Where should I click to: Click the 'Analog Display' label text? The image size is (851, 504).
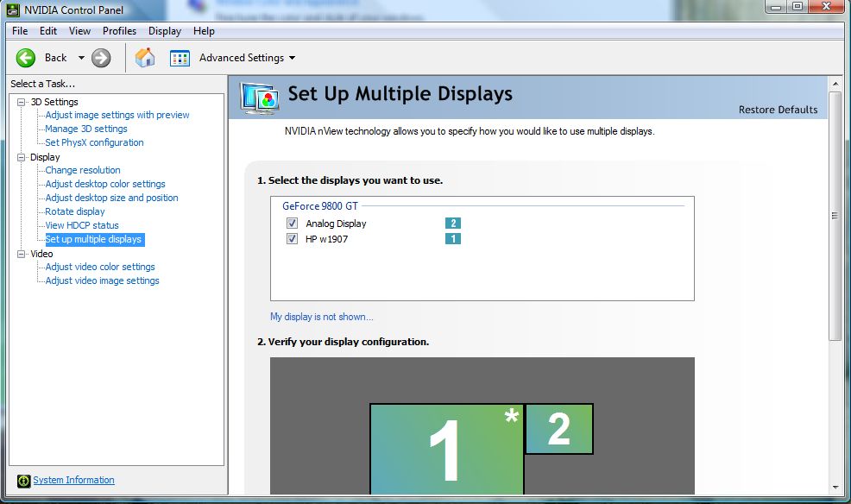(336, 224)
